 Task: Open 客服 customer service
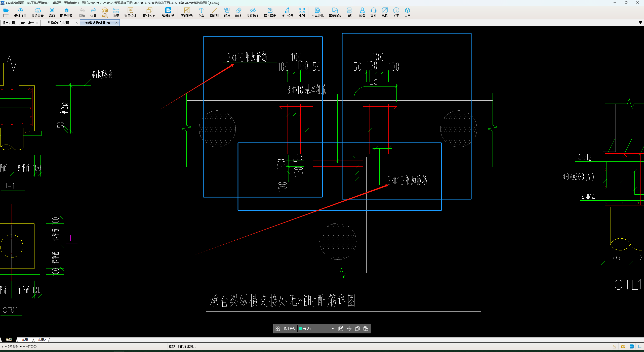pos(373,12)
